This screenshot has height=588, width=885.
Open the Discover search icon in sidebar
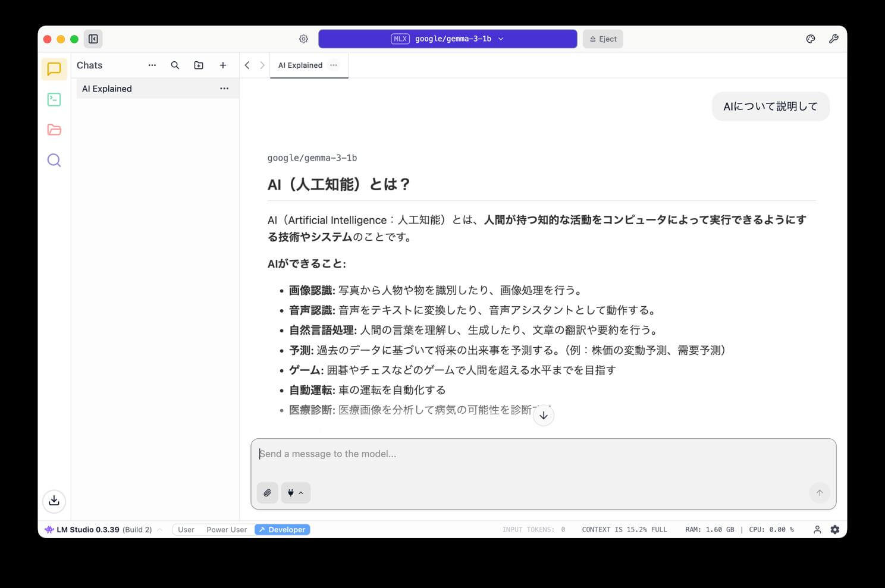pos(54,160)
